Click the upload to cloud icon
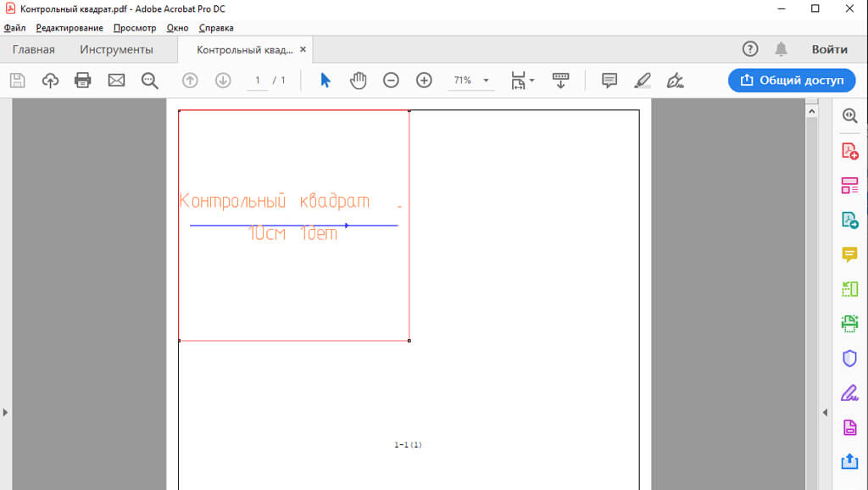Image resolution: width=868 pixels, height=490 pixels. click(x=50, y=81)
